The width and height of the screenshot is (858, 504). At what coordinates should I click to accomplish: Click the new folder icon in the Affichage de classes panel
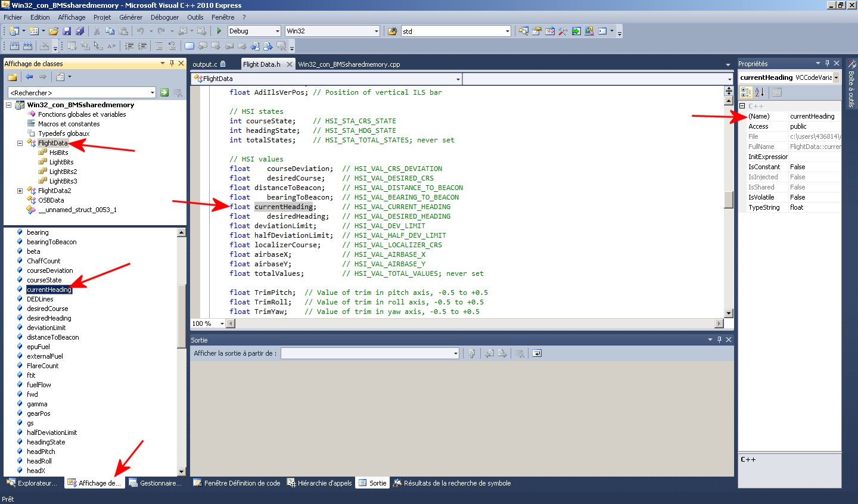(12, 77)
